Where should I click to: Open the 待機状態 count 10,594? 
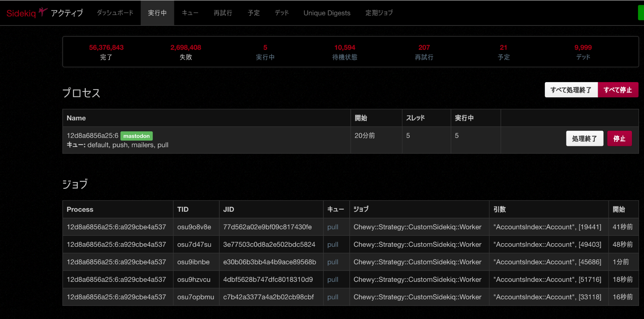345,47
